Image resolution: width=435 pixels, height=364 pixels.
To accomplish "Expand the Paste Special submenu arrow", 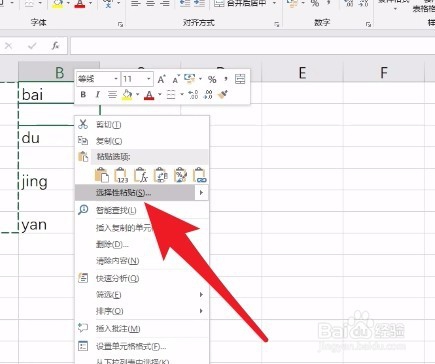I will point(201,193).
